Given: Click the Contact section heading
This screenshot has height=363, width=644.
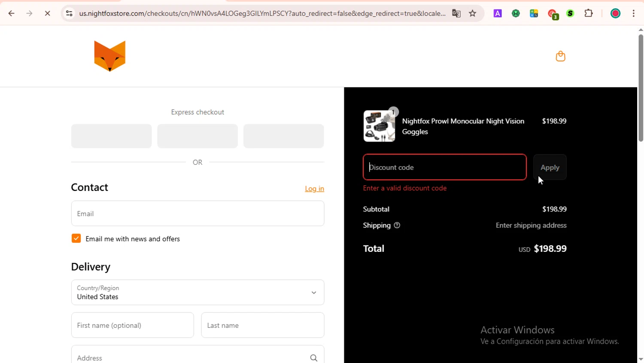Looking at the screenshot, I should [x=89, y=188].
